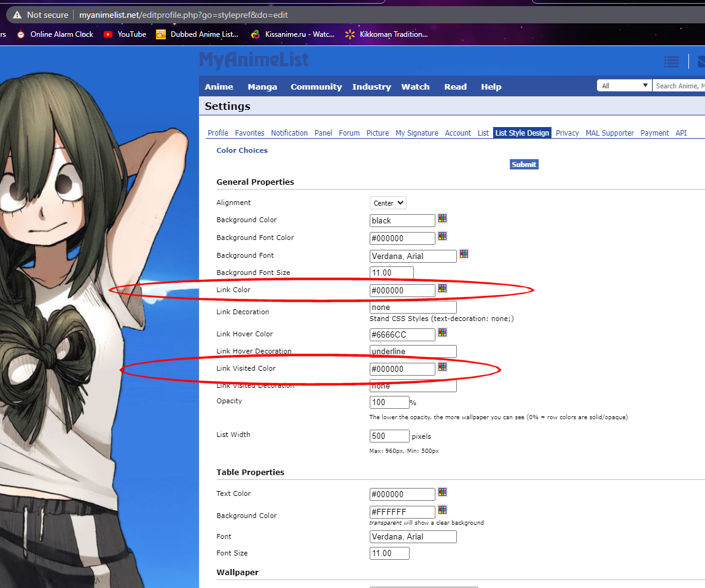Open the Anime menu in navigation bar
The image size is (705, 588).
[x=219, y=87]
